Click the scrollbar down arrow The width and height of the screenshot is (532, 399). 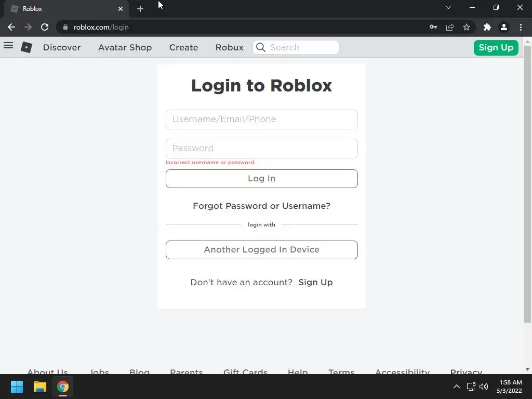tap(527, 369)
